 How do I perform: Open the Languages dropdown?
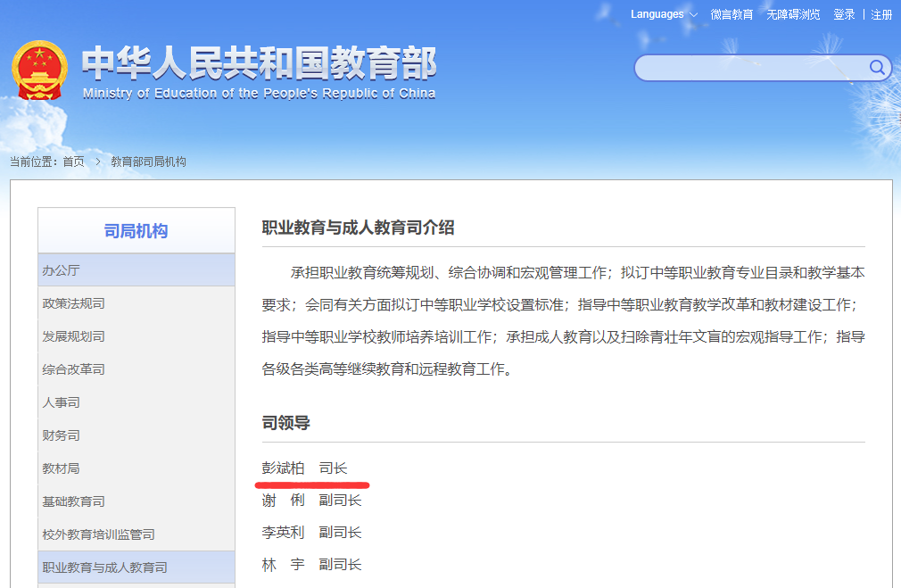point(664,14)
